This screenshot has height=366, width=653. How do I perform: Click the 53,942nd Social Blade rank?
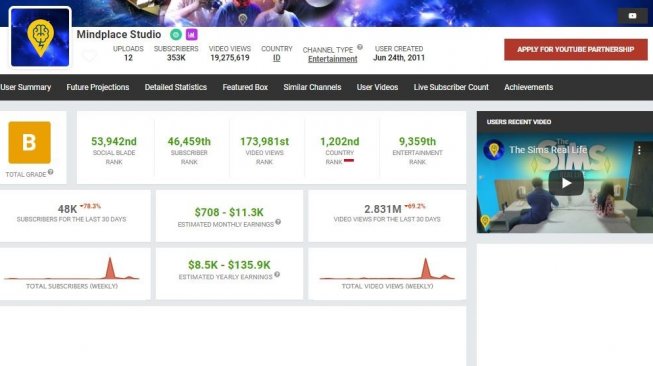pyautogui.click(x=114, y=142)
